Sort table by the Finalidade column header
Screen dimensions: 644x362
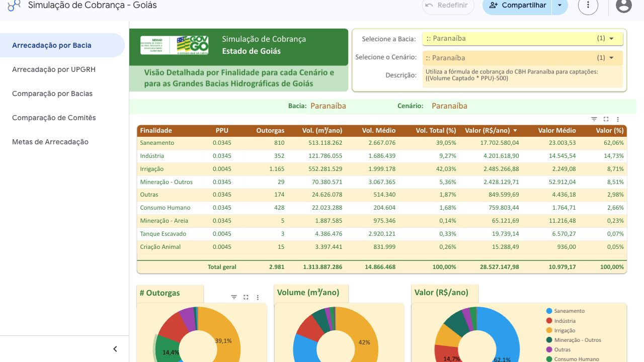tap(156, 131)
